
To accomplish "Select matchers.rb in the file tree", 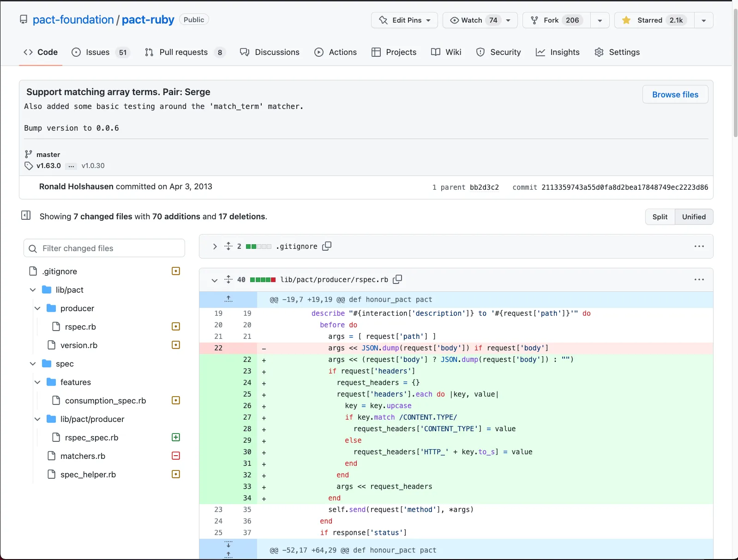I will coord(83,456).
